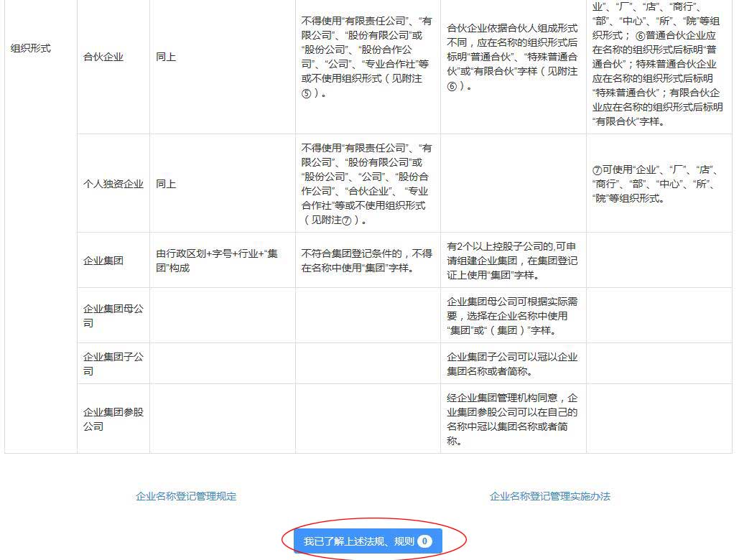This screenshot has height=560, width=739.
Task: Click the 由行政区划+字号+行业+集团构成 cell
Action: 219,260
